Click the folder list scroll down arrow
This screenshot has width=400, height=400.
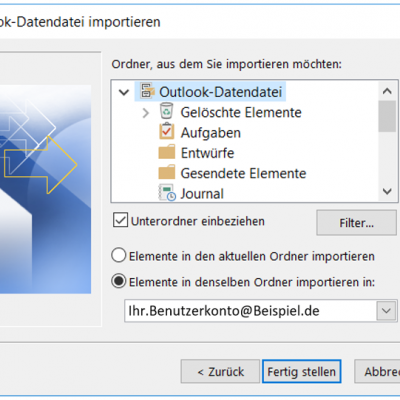pyautogui.click(x=387, y=191)
